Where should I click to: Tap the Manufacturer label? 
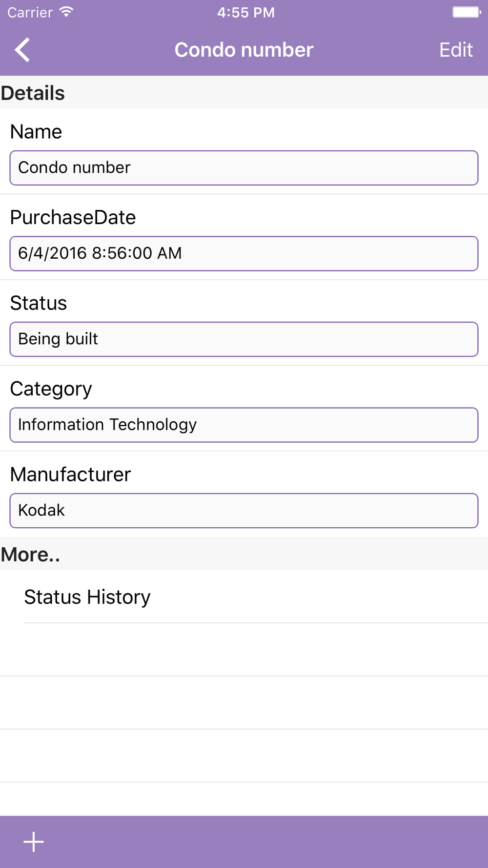[71, 475]
